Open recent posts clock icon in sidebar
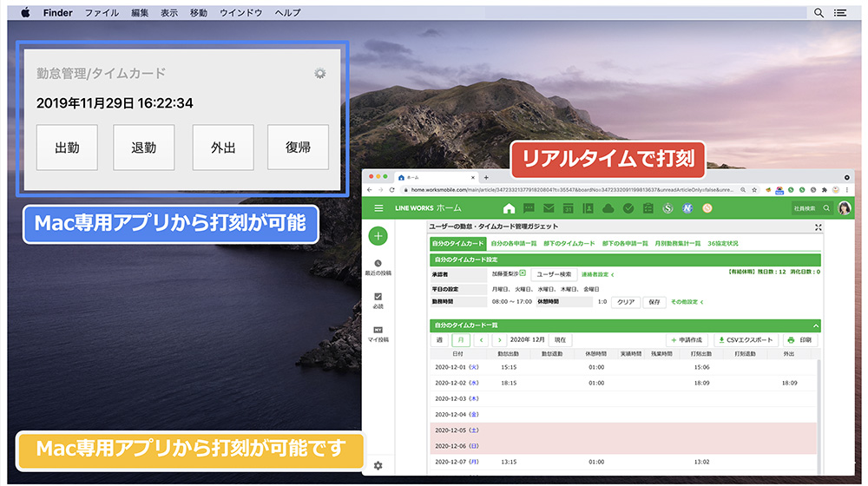Screen dimensions: 868x486 point(378,264)
